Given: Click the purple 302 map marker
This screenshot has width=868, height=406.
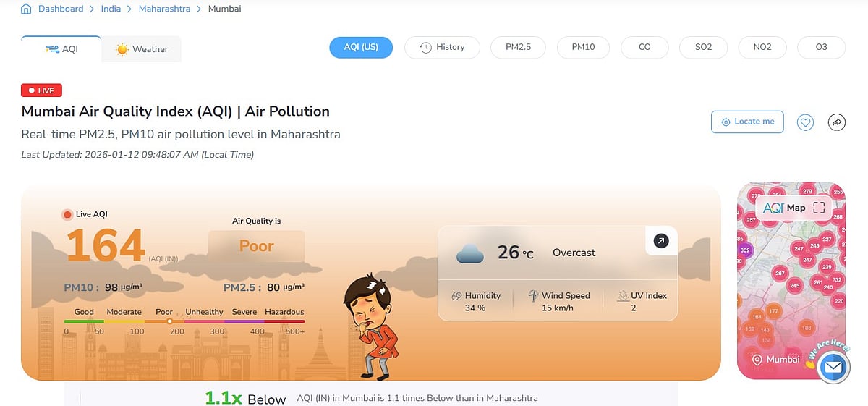Looking at the screenshot, I should click(x=745, y=250).
